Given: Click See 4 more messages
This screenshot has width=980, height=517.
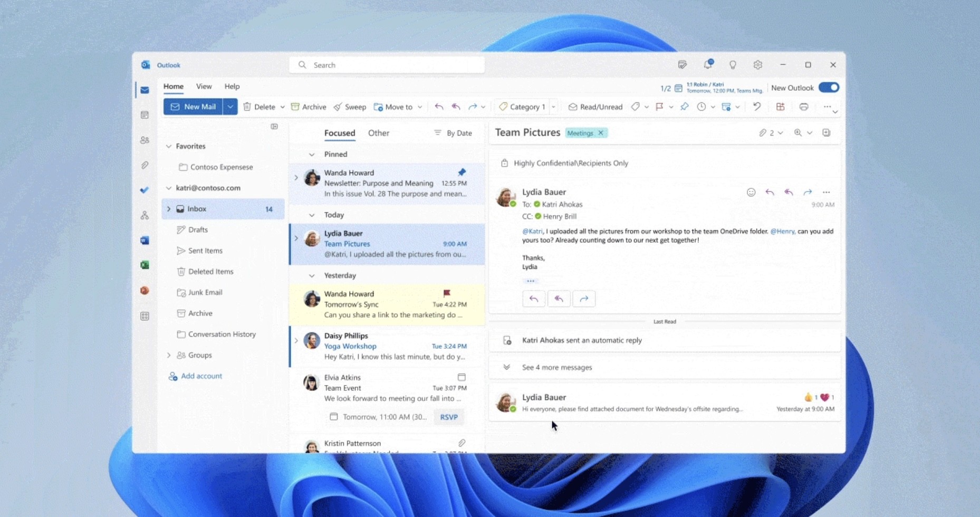Looking at the screenshot, I should pyautogui.click(x=557, y=367).
